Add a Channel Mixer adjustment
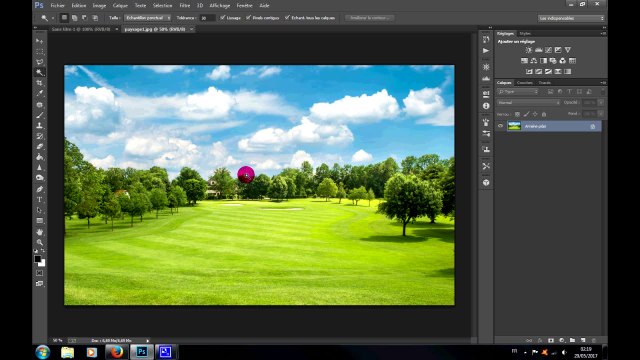640x360 pixels. click(x=562, y=61)
